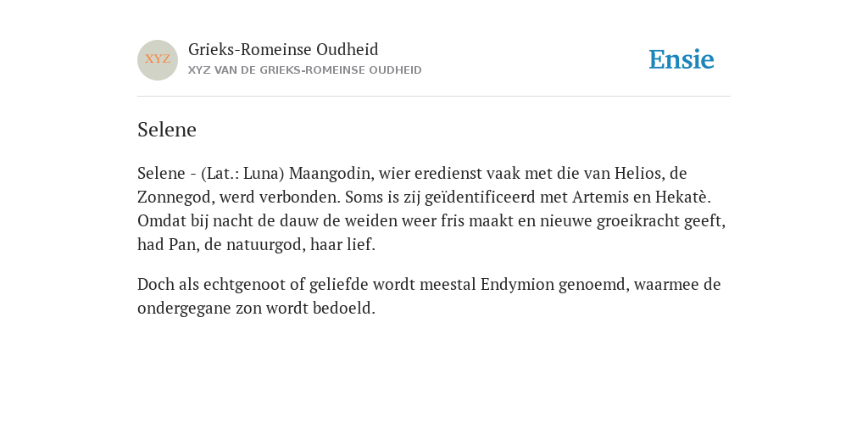Viewport: 868px width, 434px height.
Task: Open the Ensie logo link
Action: tap(682, 59)
